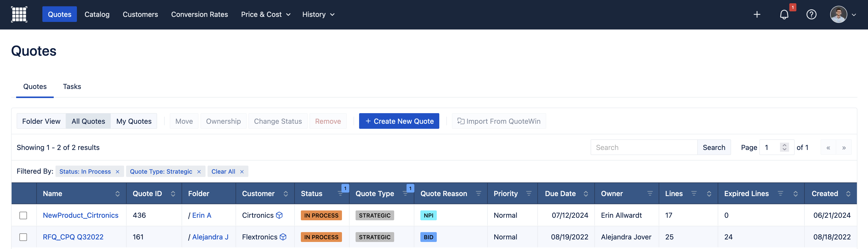Sort by the Quote ID column
Screen dimensions: 868x249
173,194
